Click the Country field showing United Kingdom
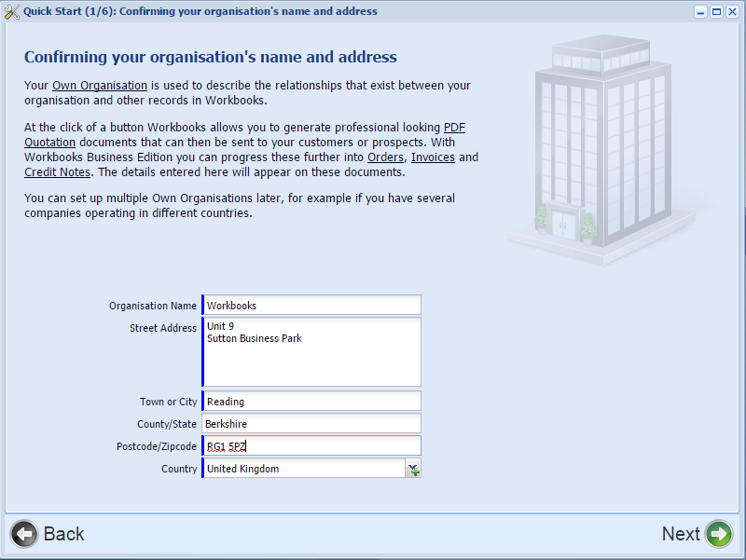Screen dimensions: 746x560 pos(304,469)
